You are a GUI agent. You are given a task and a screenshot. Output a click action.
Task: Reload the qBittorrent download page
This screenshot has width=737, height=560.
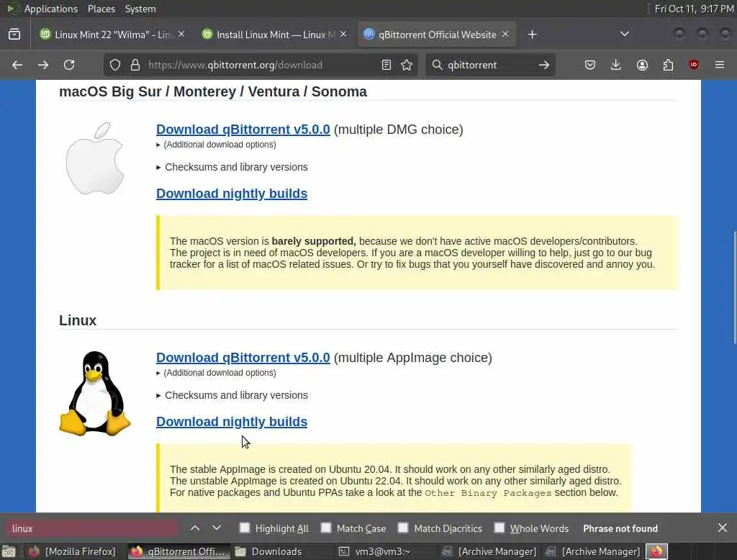point(69,65)
